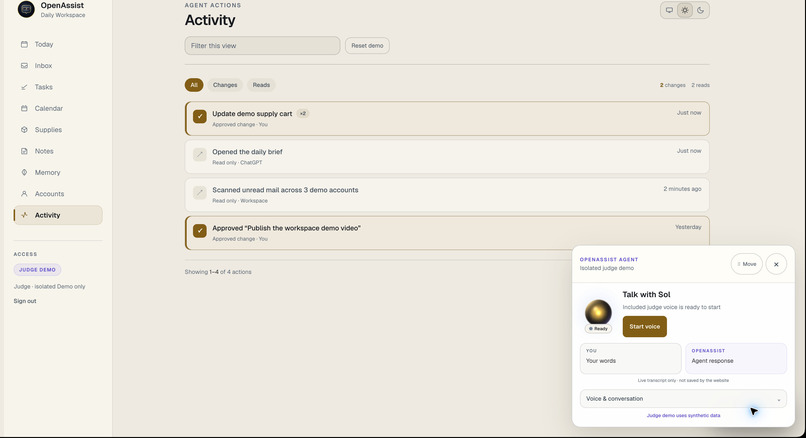Click the Agent response transcript box
Image resolution: width=806 pixels, height=438 pixels.
(736, 358)
